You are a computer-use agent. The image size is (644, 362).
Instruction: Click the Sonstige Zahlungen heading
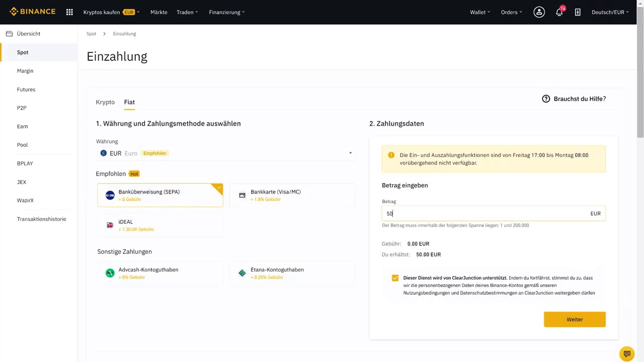[x=124, y=252]
